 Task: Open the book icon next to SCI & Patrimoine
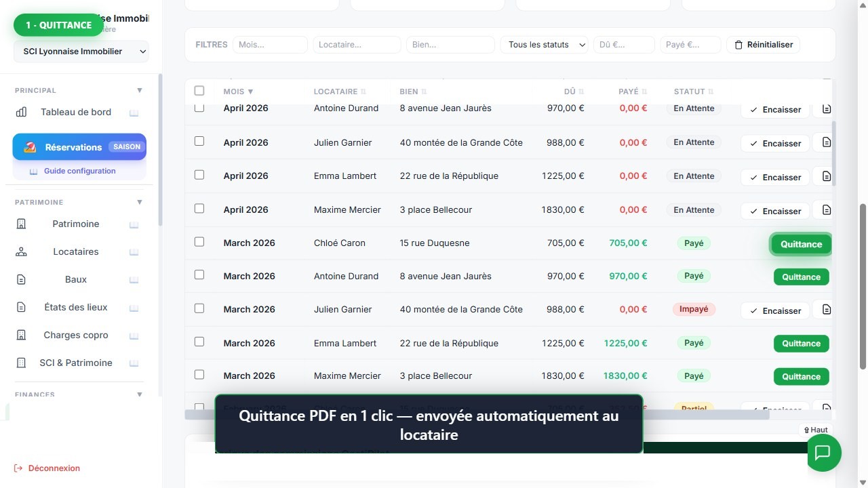coord(134,363)
